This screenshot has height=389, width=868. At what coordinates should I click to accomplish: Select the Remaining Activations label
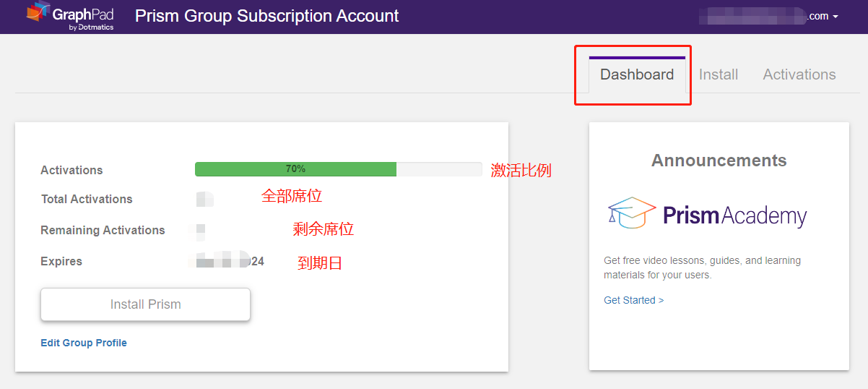(103, 230)
